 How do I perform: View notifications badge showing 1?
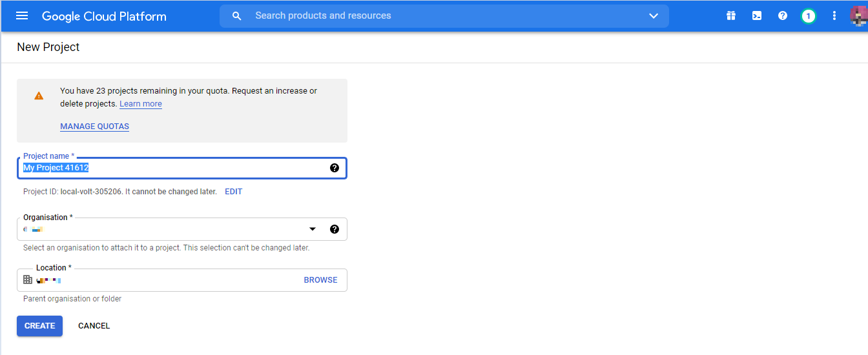coord(808,15)
